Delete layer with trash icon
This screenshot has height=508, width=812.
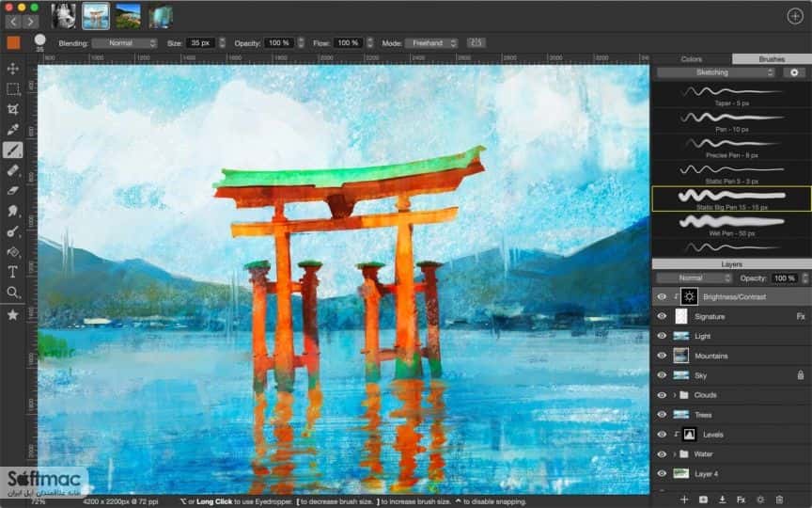pyautogui.click(x=779, y=500)
